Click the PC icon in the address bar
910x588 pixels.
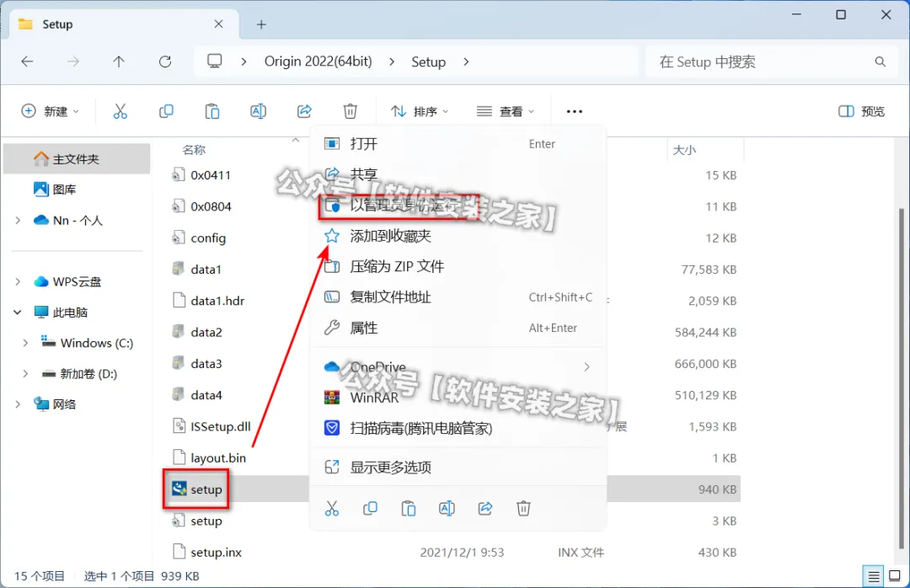click(x=215, y=61)
